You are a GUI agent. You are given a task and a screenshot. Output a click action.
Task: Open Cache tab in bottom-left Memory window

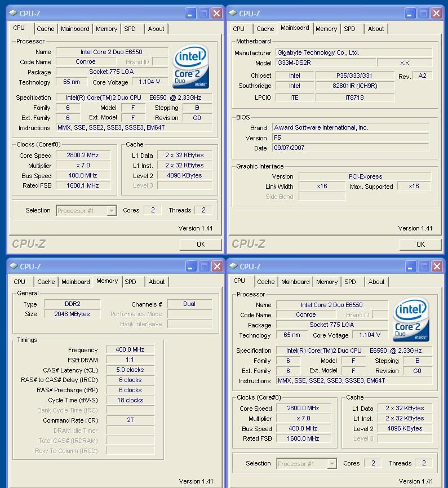click(46, 282)
